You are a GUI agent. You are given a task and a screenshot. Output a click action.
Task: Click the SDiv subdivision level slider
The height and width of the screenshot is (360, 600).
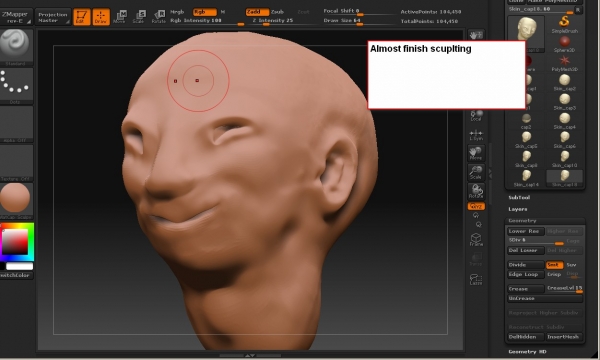coord(535,241)
